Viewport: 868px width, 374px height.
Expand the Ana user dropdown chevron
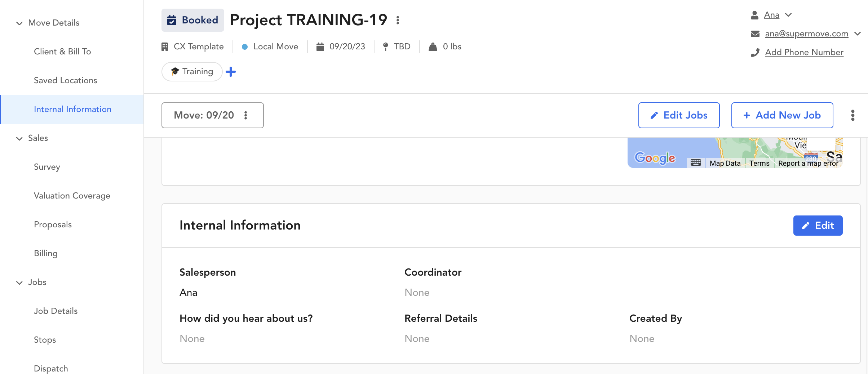tap(788, 15)
